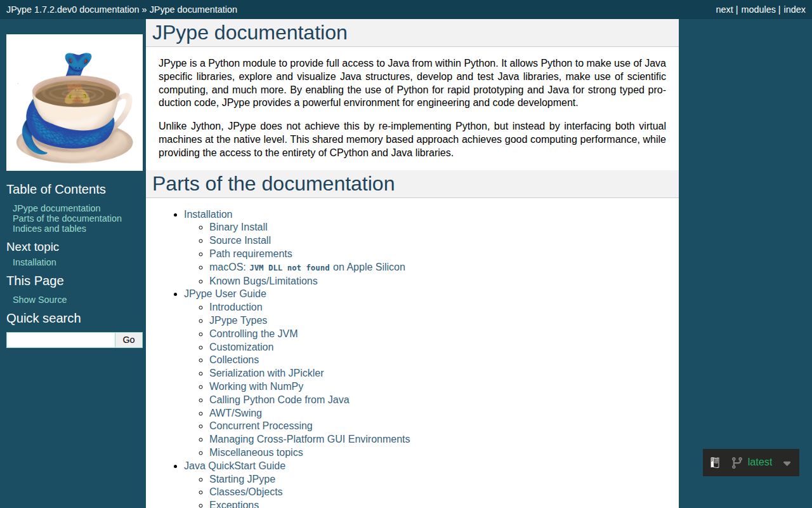Open Introduction under User Guide

(x=236, y=307)
